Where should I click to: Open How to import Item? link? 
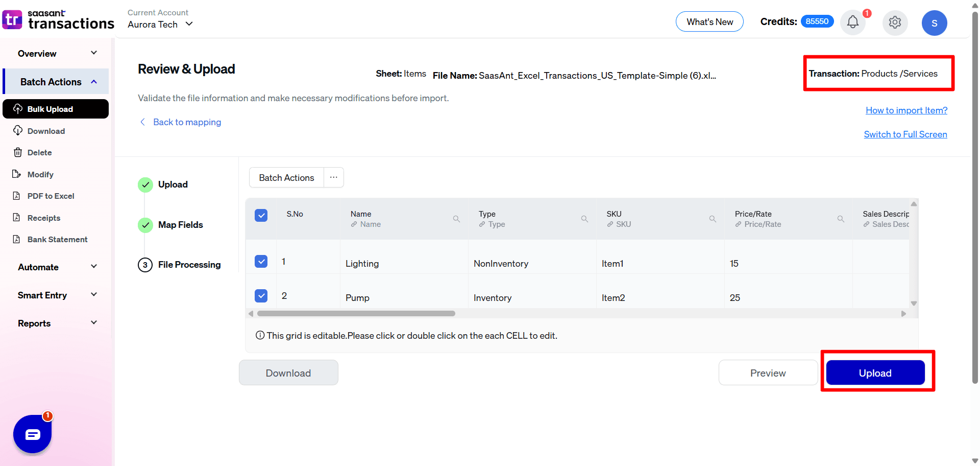pos(906,110)
